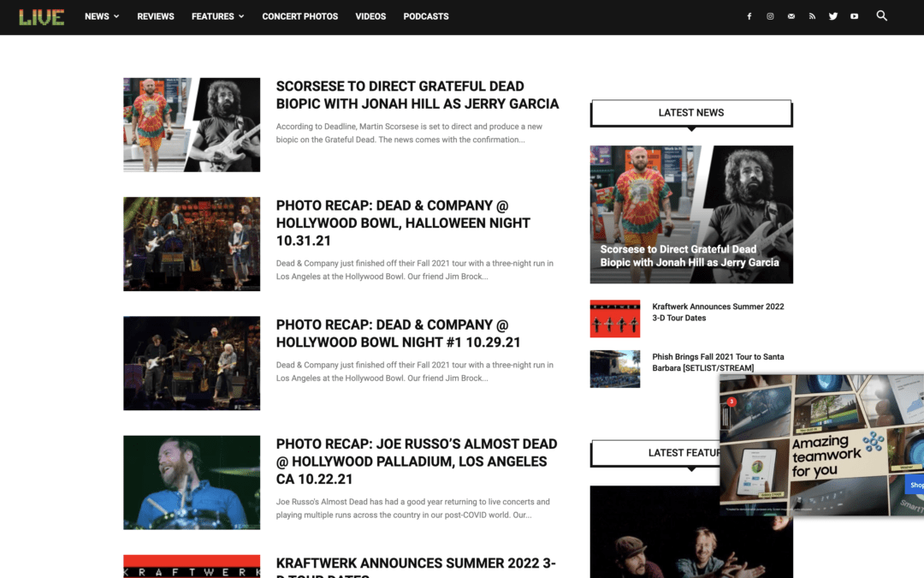
Task: Open the RSS feed icon
Action: point(812,15)
